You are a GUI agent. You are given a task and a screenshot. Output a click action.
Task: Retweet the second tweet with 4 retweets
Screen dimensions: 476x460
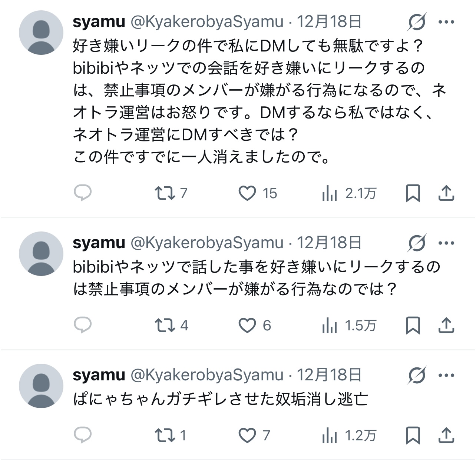pyautogui.click(x=165, y=325)
